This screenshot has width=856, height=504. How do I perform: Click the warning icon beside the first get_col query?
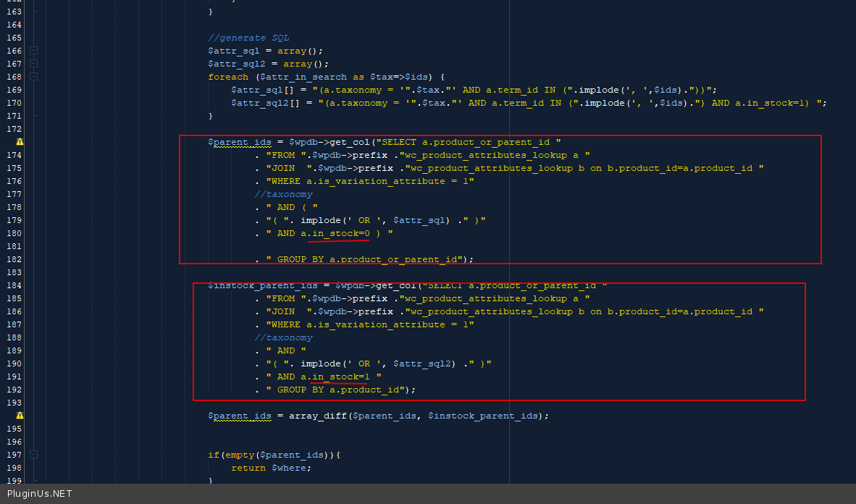[20, 142]
